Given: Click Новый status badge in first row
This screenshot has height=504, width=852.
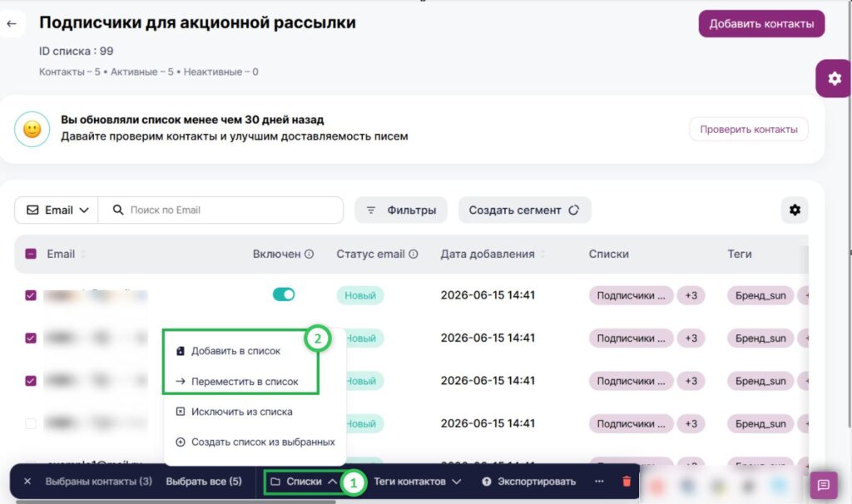Looking at the screenshot, I should click(359, 295).
